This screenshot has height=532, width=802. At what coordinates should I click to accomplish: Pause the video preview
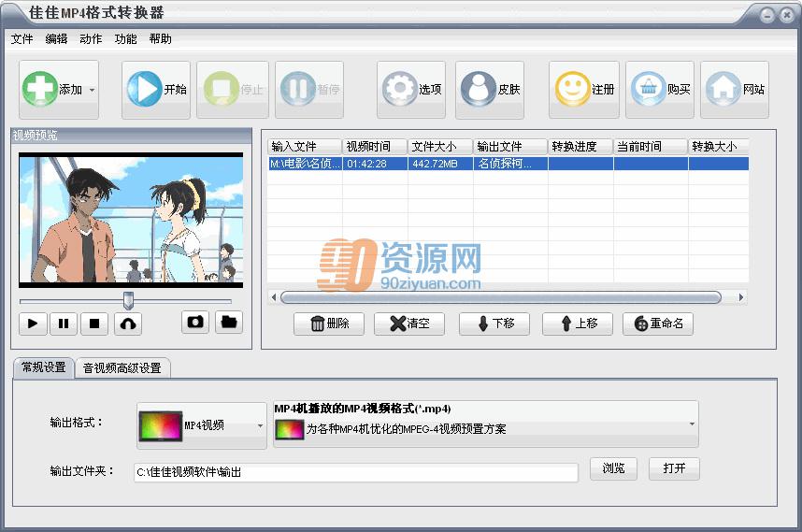click(64, 324)
